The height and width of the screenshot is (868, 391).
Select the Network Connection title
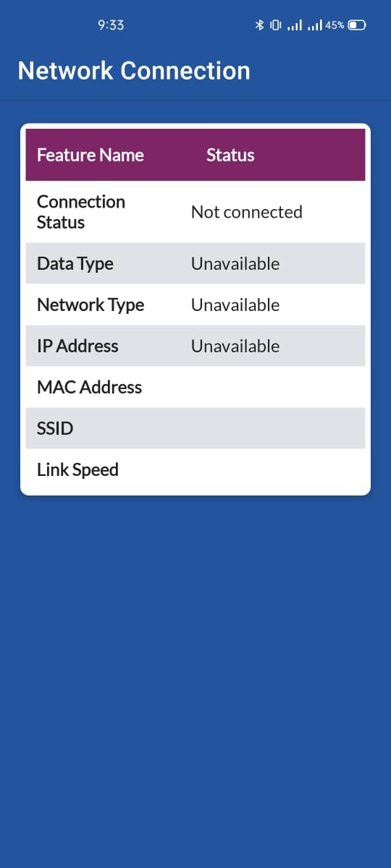[134, 71]
